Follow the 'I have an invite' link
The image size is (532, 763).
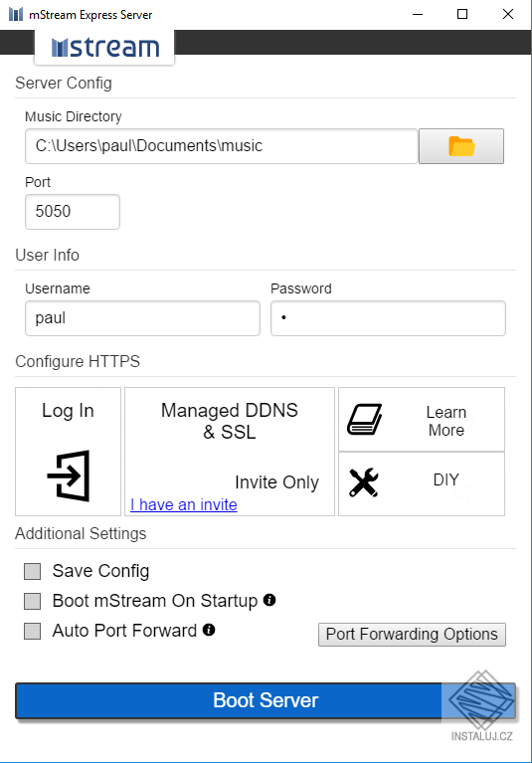(184, 504)
